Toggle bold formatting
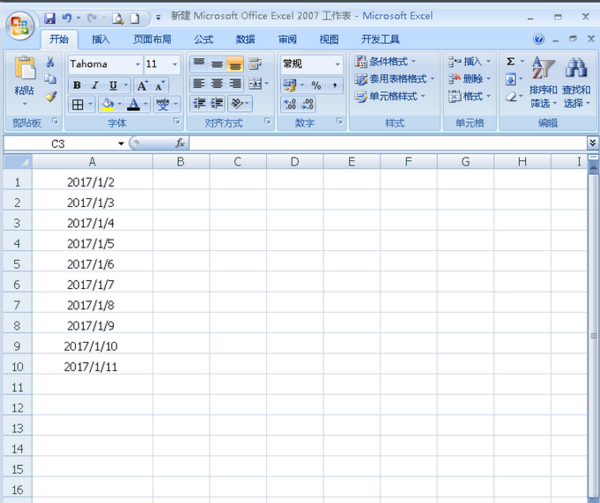600x503 pixels. pyautogui.click(x=77, y=85)
